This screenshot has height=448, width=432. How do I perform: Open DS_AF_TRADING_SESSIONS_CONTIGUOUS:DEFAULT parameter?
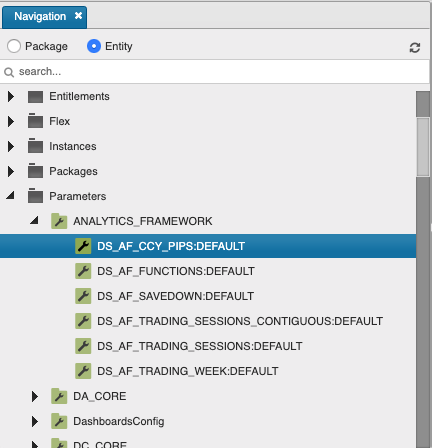[x=240, y=321]
